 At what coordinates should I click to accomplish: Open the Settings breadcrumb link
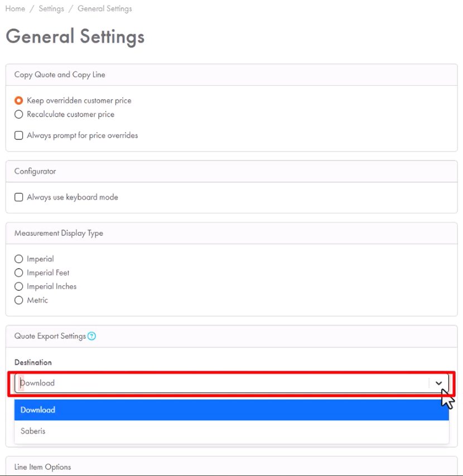[51, 9]
